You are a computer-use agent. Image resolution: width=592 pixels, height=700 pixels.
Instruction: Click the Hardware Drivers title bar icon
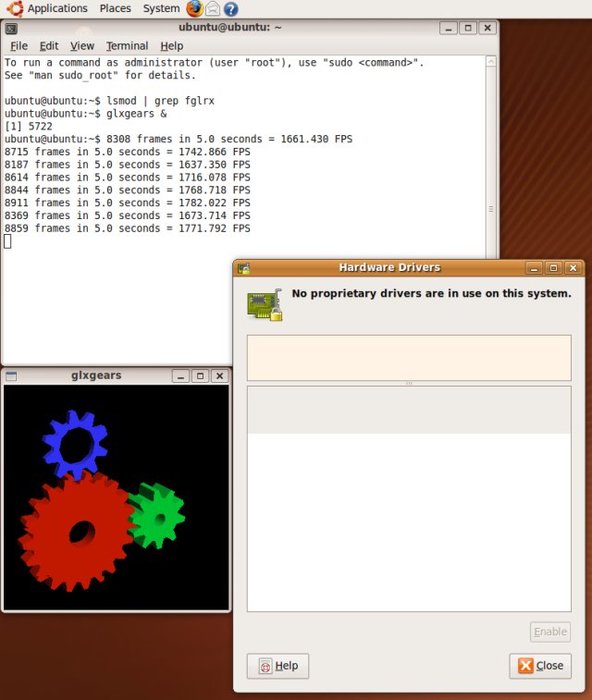pyautogui.click(x=244, y=268)
